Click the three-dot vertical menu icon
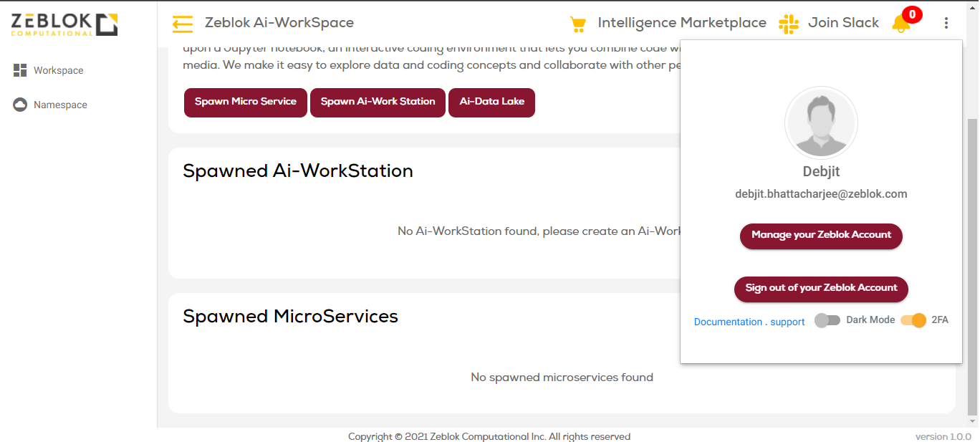 click(x=946, y=24)
